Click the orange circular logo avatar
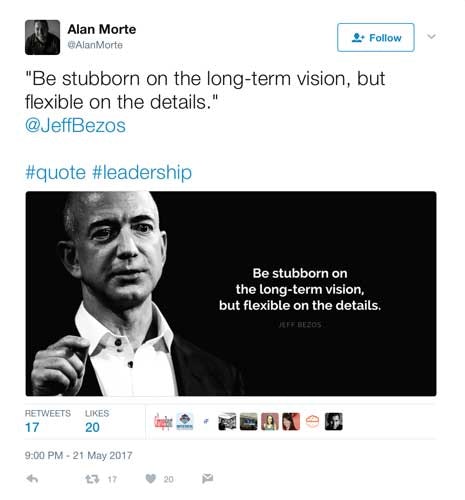This screenshot has width=465, height=500. [312, 421]
